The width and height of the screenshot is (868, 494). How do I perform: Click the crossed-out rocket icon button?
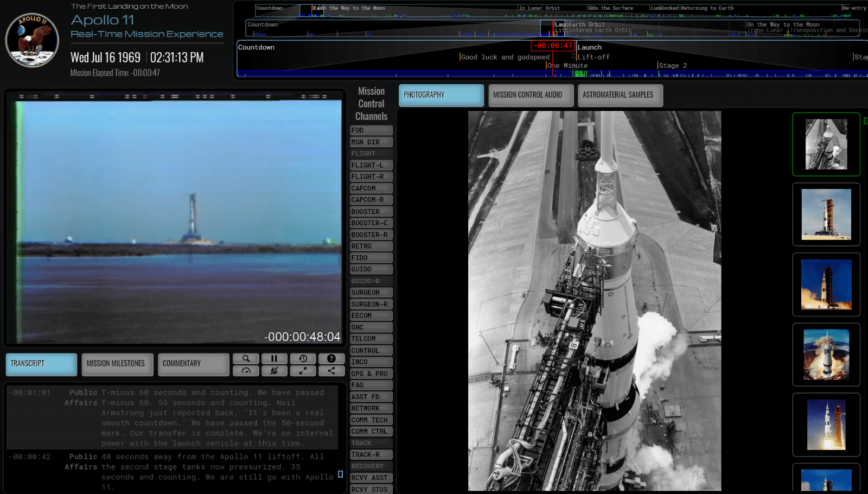point(275,371)
